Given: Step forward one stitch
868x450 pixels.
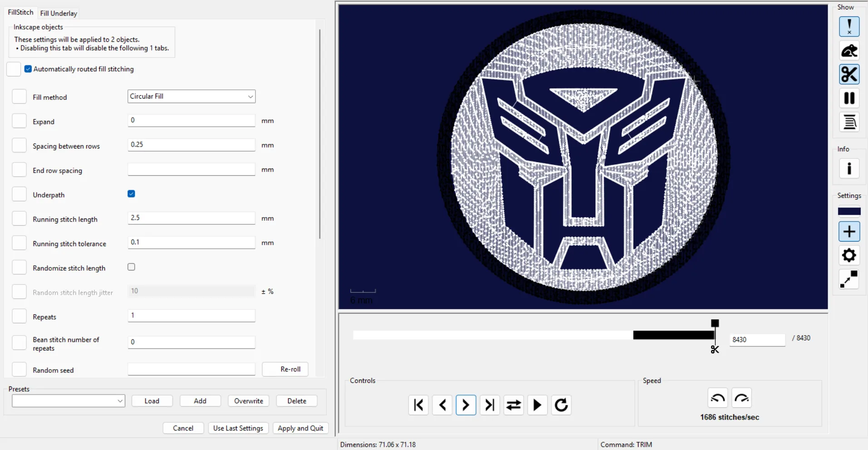Looking at the screenshot, I should coord(466,405).
